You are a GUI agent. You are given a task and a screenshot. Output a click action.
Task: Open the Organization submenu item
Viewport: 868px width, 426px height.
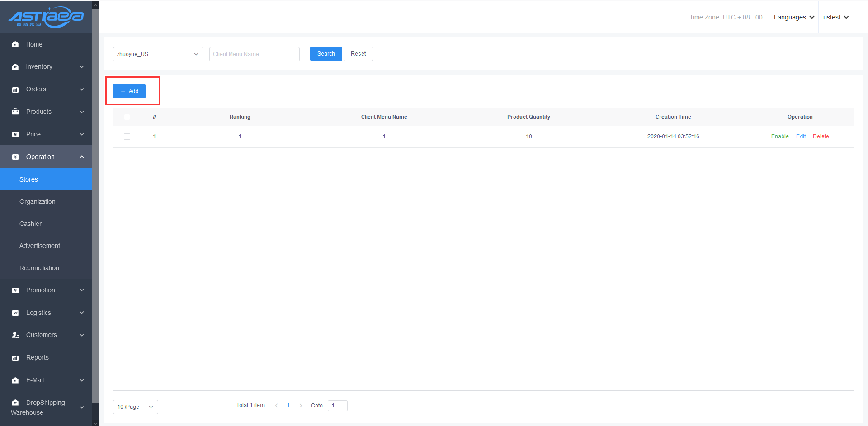pyautogui.click(x=38, y=201)
